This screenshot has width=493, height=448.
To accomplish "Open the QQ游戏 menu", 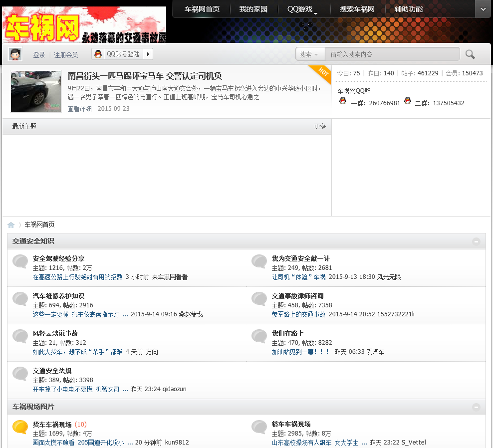I will (x=302, y=9).
